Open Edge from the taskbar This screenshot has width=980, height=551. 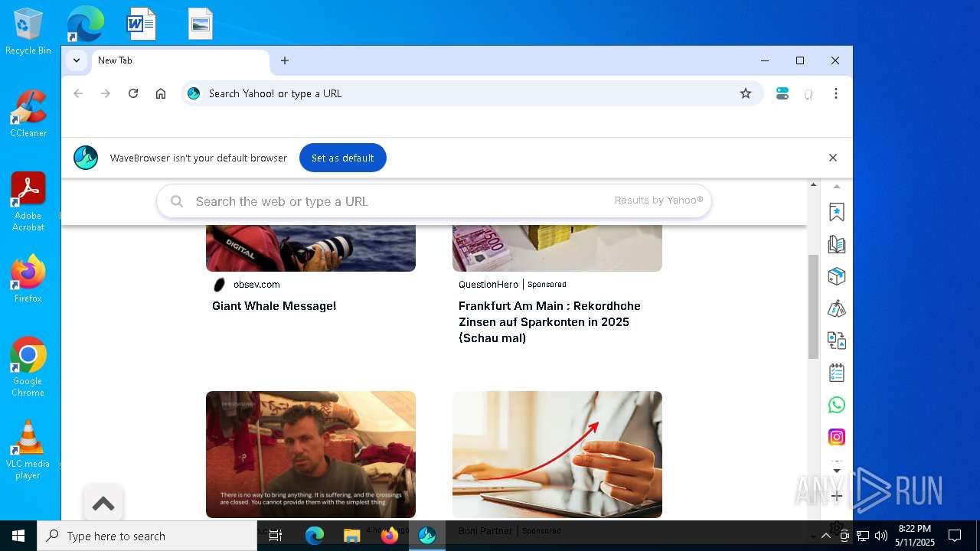pyautogui.click(x=315, y=536)
